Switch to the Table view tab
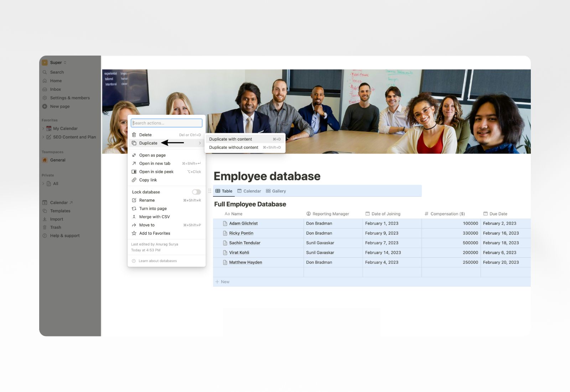 pyautogui.click(x=224, y=191)
